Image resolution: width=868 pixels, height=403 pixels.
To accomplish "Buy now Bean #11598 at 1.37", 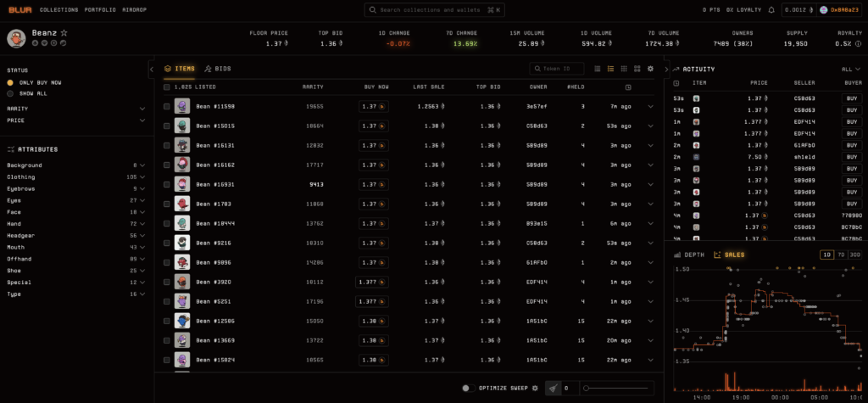I will 374,106.
